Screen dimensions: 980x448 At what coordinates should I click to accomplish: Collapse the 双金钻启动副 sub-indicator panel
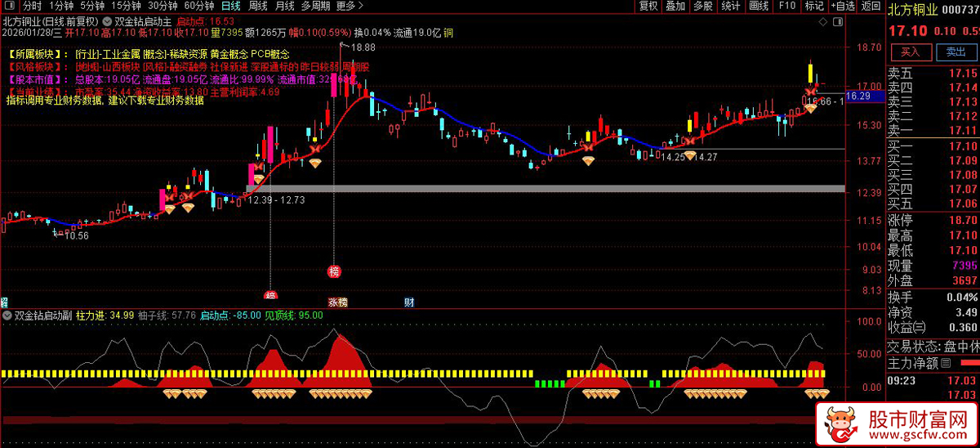7,315
